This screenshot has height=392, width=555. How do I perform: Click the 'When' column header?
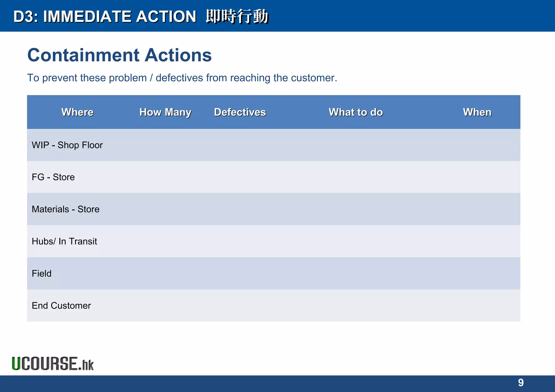pyautogui.click(x=477, y=112)
